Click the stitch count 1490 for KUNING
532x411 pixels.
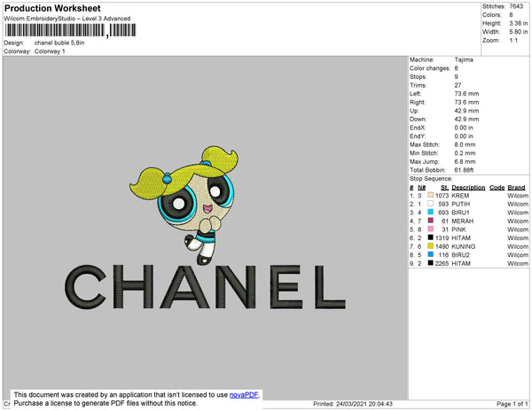tap(442, 246)
